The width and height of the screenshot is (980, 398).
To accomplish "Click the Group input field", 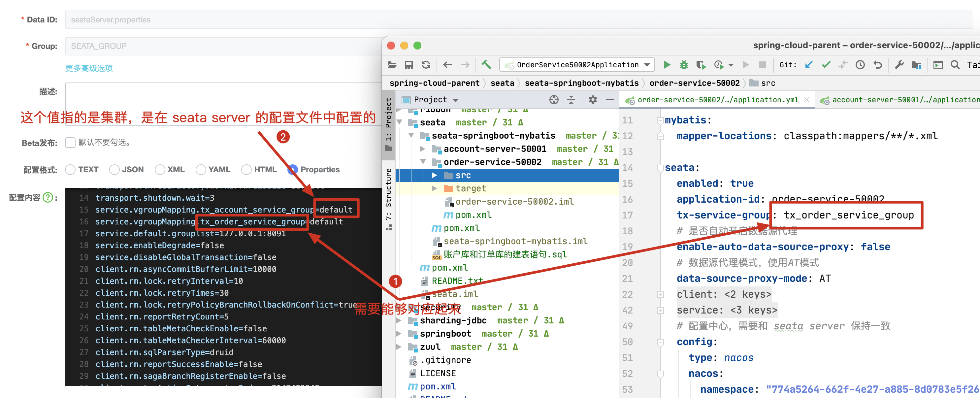I will click(223, 46).
